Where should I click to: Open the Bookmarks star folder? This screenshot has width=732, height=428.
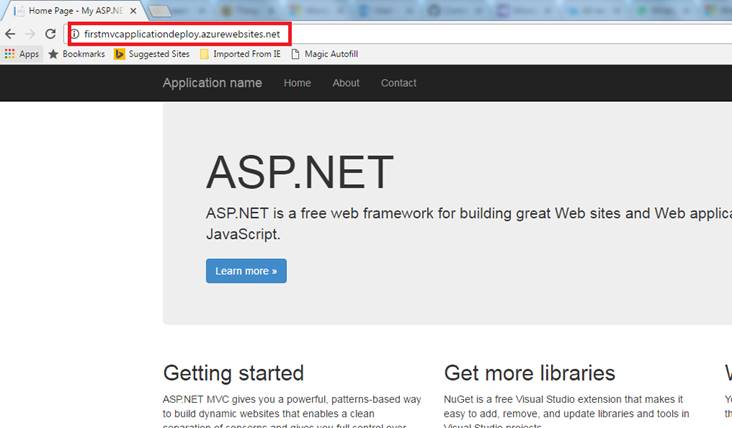click(77, 54)
